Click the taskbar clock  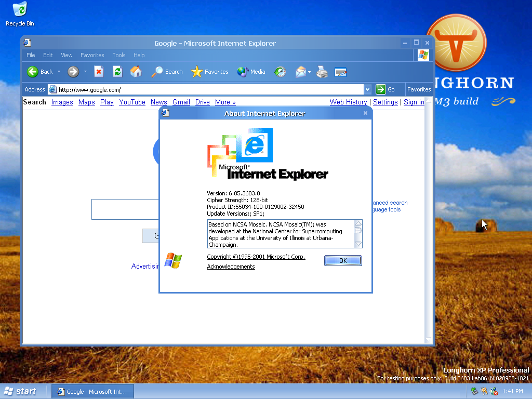(x=513, y=391)
